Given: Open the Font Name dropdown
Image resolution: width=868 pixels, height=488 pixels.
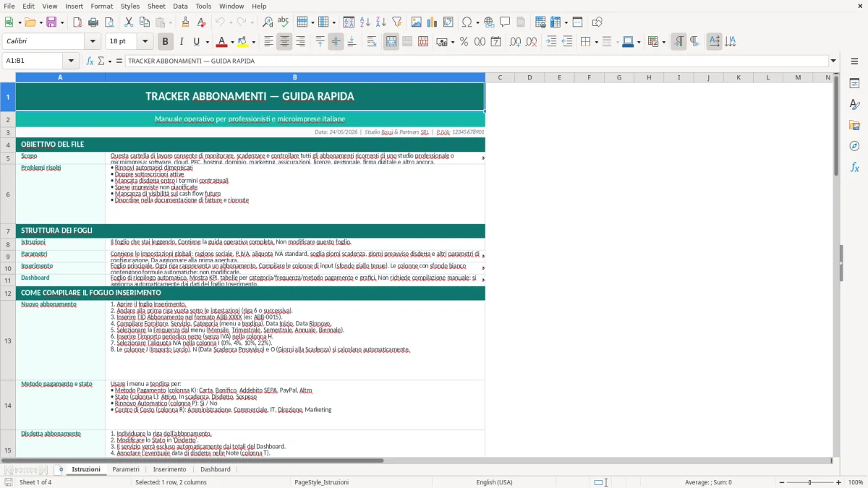Looking at the screenshot, I should click(93, 42).
